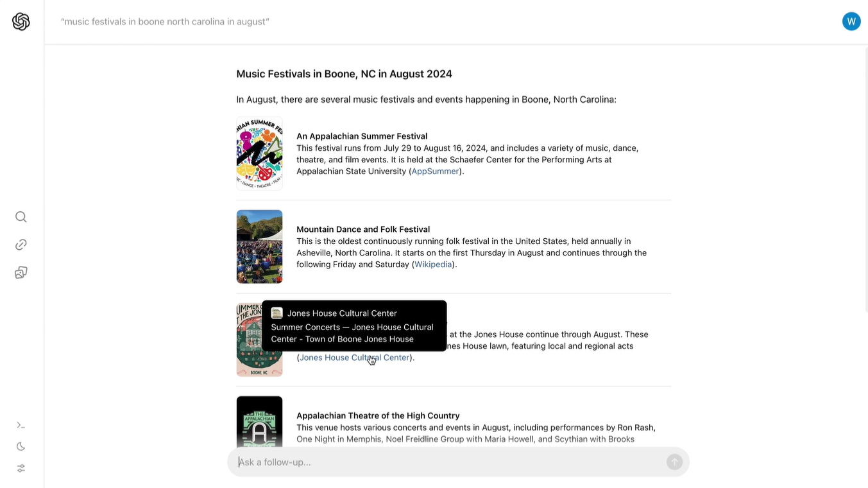Click the Appalachian Summer Festival thumbnail

(x=259, y=153)
